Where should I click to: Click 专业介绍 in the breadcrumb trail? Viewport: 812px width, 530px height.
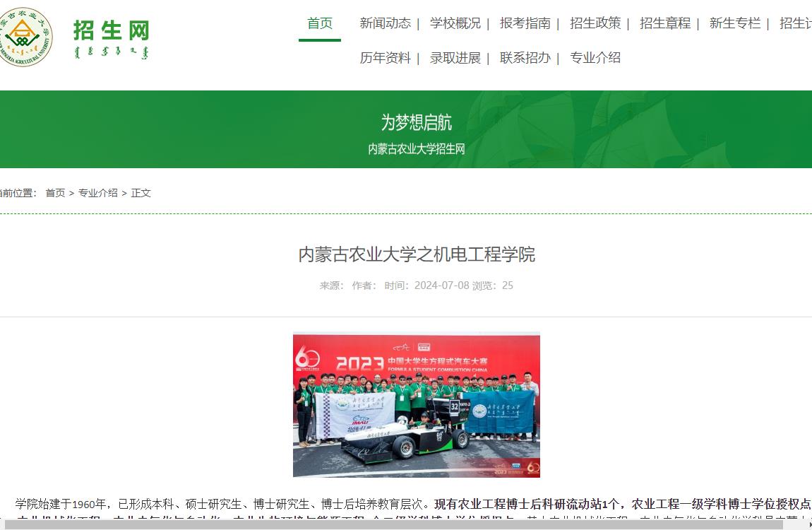pos(99,192)
